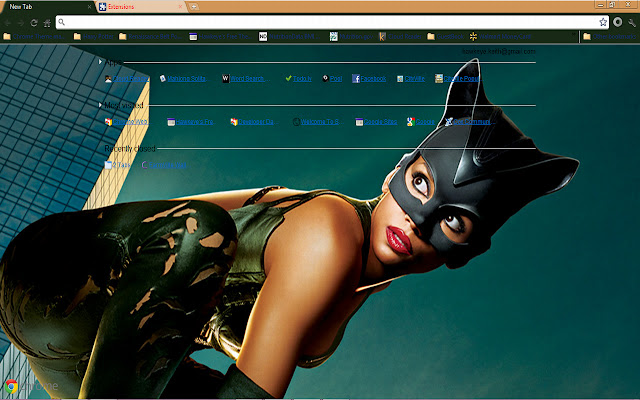Close the Extensions tab
The height and width of the screenshot is (400, 640).
(x=180, y=7)
